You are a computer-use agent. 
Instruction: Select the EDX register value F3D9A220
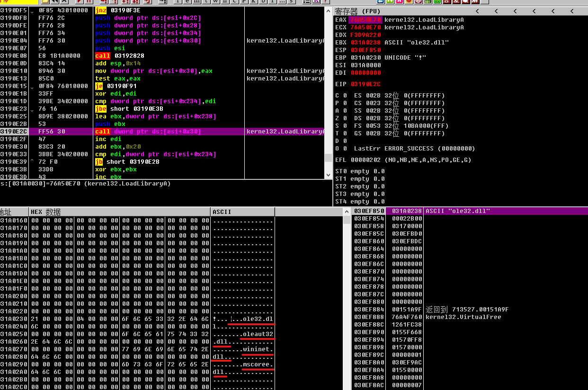point(365,35)
